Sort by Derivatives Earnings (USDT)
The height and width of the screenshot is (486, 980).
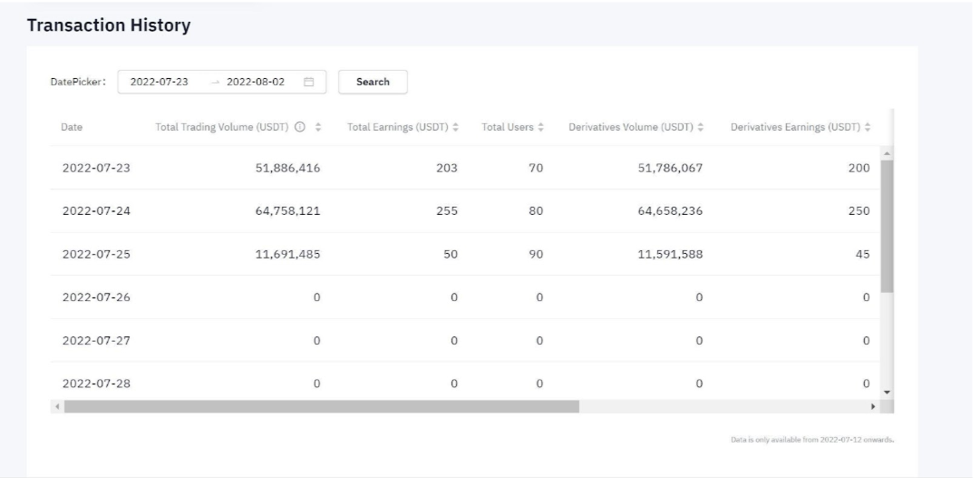[868, 127]
